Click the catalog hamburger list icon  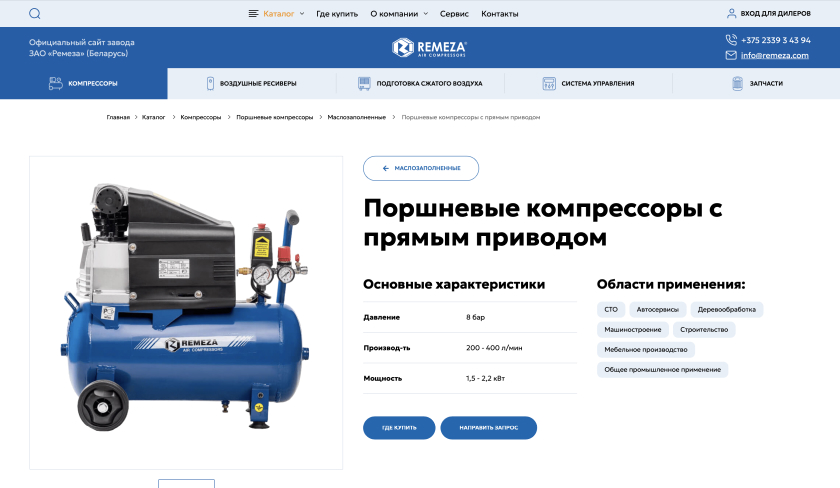pos(253,14)
